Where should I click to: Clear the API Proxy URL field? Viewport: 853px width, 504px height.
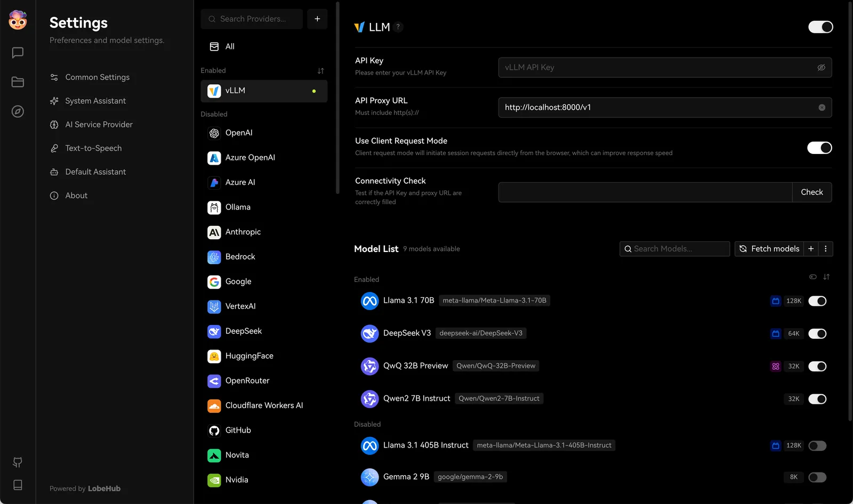click(x=822, y=108)
